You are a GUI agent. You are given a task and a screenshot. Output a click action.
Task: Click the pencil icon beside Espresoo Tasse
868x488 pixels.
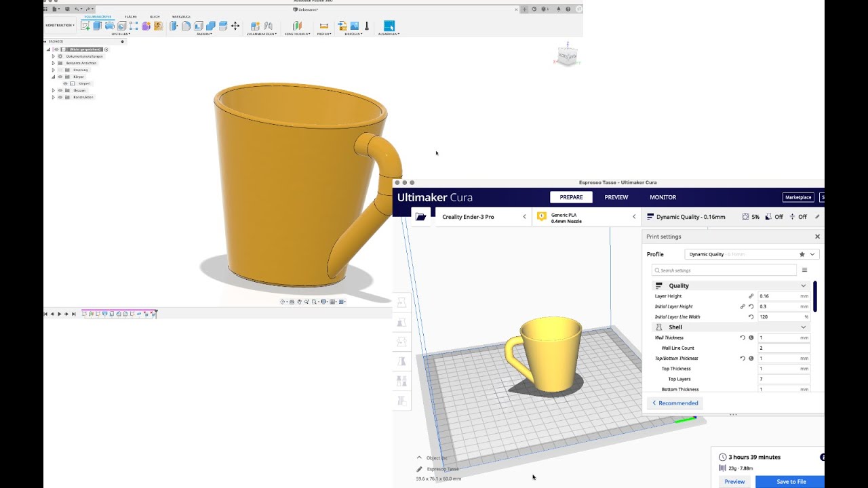[419, 469]
